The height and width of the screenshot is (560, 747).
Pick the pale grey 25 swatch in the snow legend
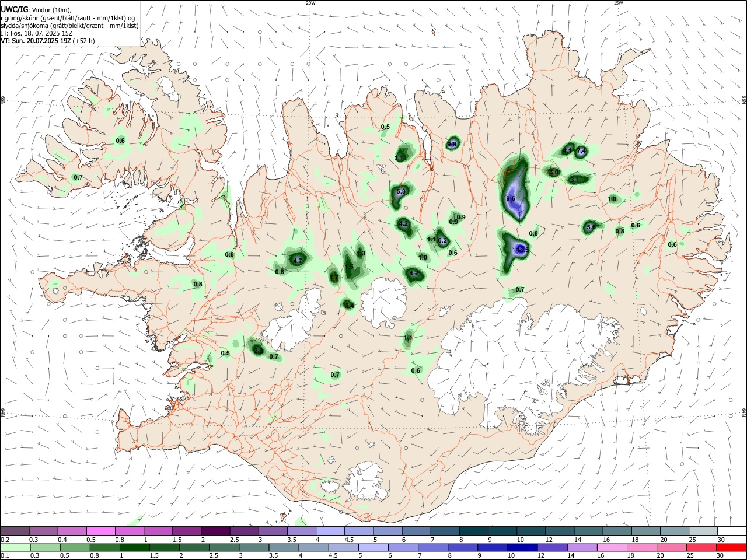(x=703, y=531)
